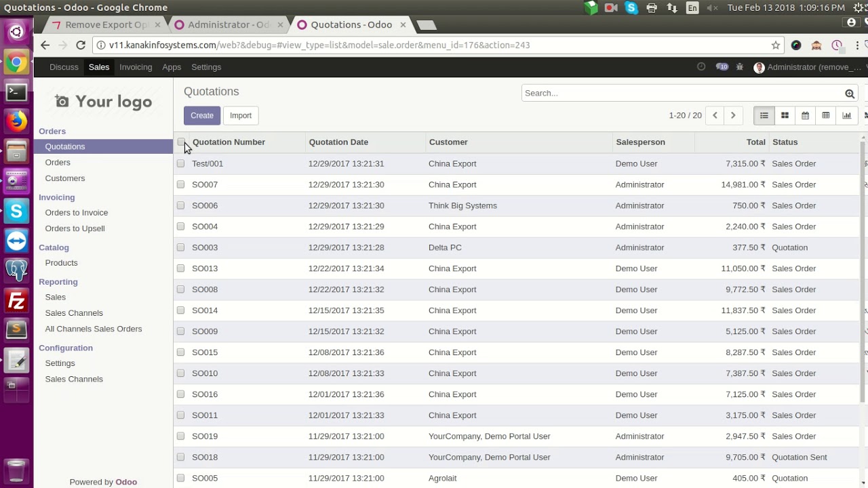This screenshot has height=488, width=868.
Task: Bookmark this page with the star icon
Action: [x=776, y=45]
